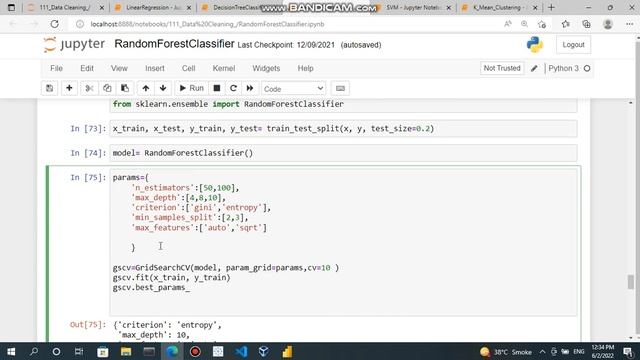Screen dimensions: 640x360
Task: Open File Explorer from the taskbar
Action: click(126, 351)
